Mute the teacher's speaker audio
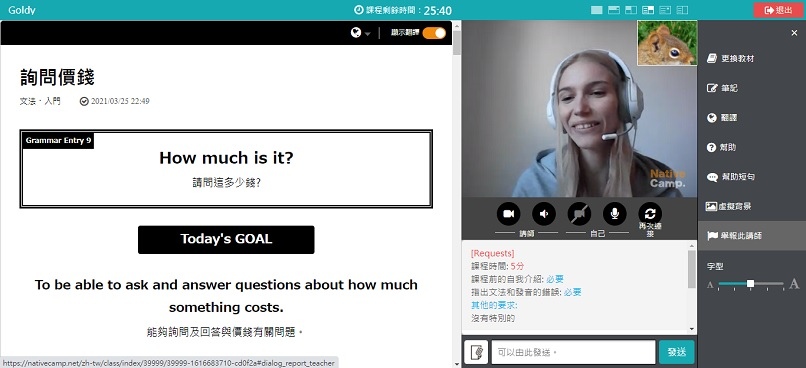The height and width of the screenshot is (368, 806). 544,214
